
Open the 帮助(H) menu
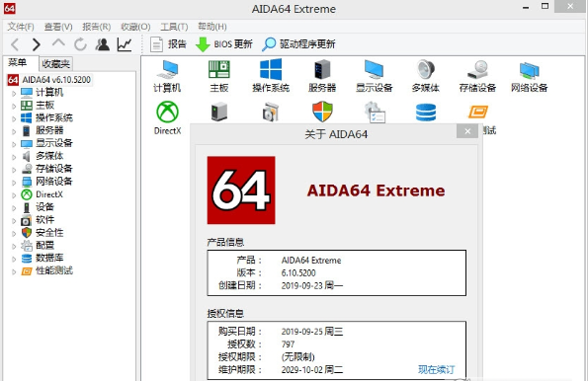pos(212,27)
